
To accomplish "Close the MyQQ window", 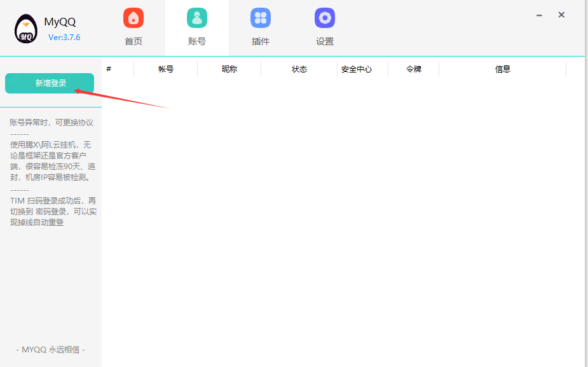I will coord(561,15).
